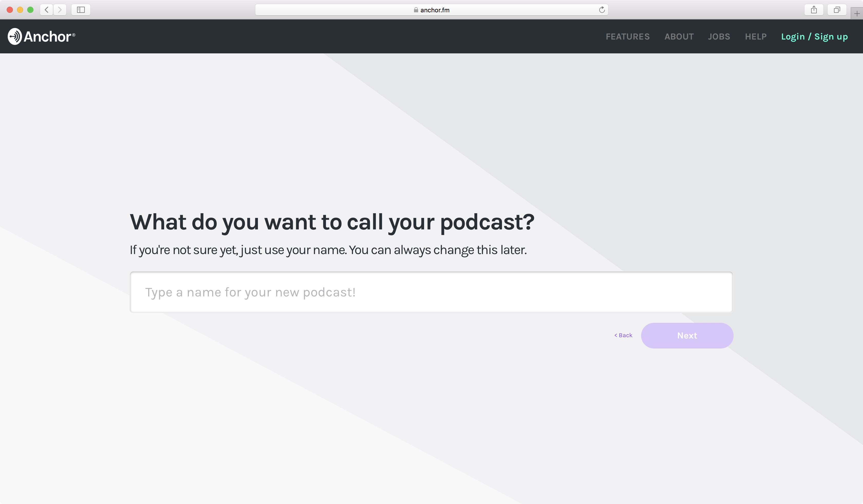Open the HELP nav link
Viewport: 863px width, 504px height.
[755, 37]
